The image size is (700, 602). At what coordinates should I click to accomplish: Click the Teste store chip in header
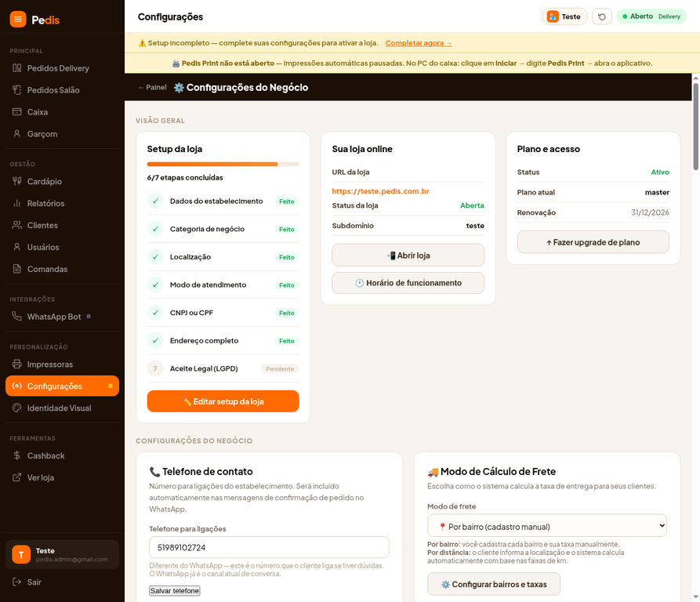564,16
